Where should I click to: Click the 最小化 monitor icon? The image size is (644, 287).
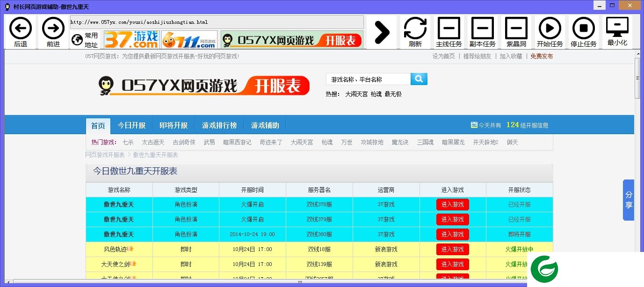[617, 27]
